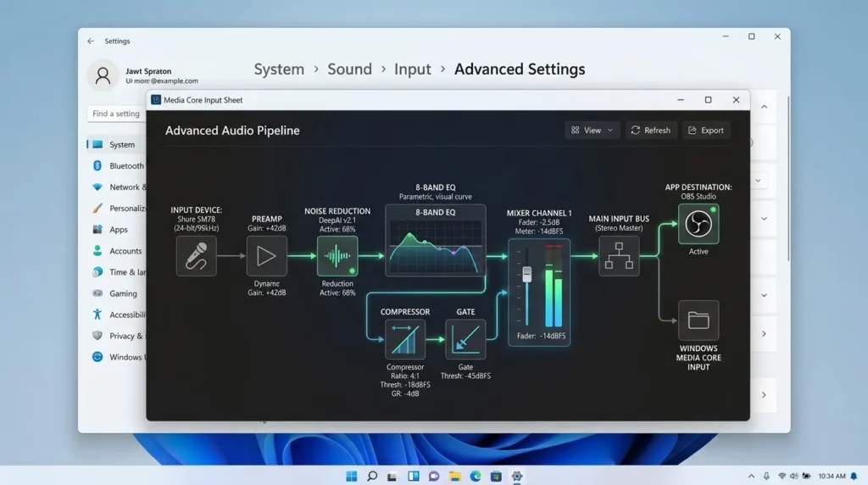Select the Compressor node icon
This screenshot has width=868, height=485.
click(x=405, y=339)
